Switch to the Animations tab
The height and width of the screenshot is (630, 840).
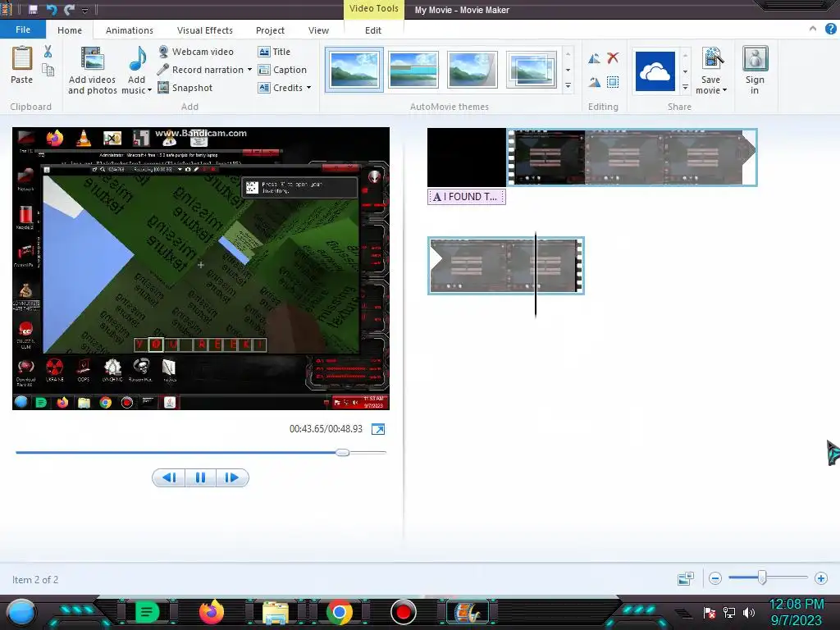[x=129, y=30]
